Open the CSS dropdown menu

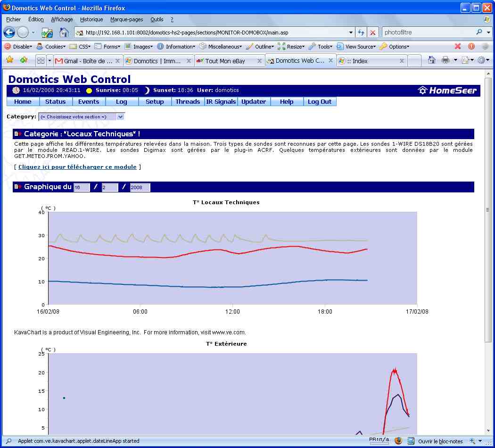pyautogui.click(x=80, y=46)
